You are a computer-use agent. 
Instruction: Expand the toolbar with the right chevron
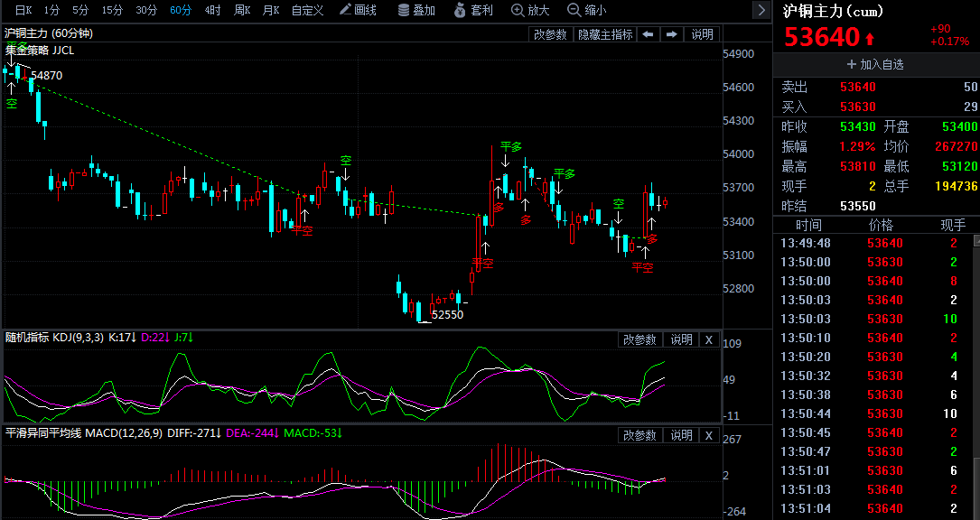[x=761, y=10]
